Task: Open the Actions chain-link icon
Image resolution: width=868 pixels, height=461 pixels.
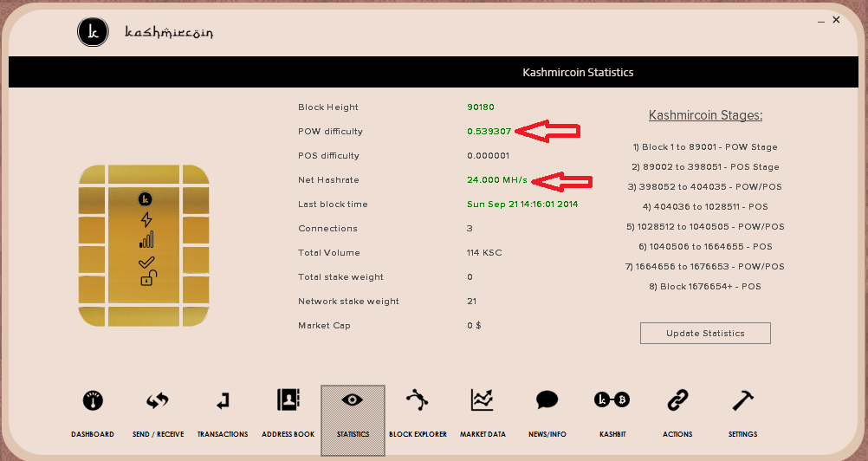Action: tap(677, 399)
